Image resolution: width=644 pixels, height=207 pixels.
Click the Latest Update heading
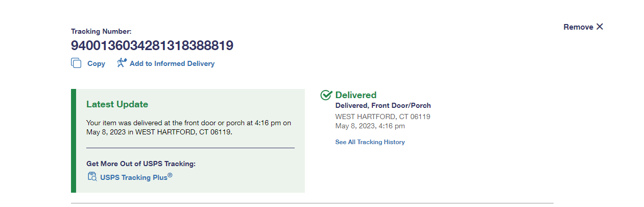click(x=117, y=104)
